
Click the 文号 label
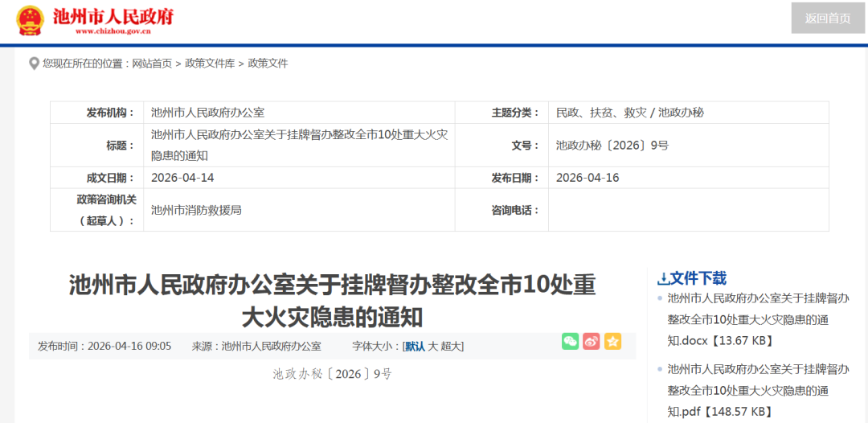526,146
